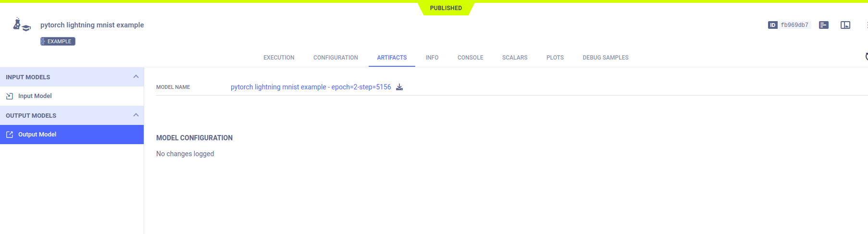Click the experiment title text
Viewport: 868px width, 234px height.
click(x=92, y=25)
